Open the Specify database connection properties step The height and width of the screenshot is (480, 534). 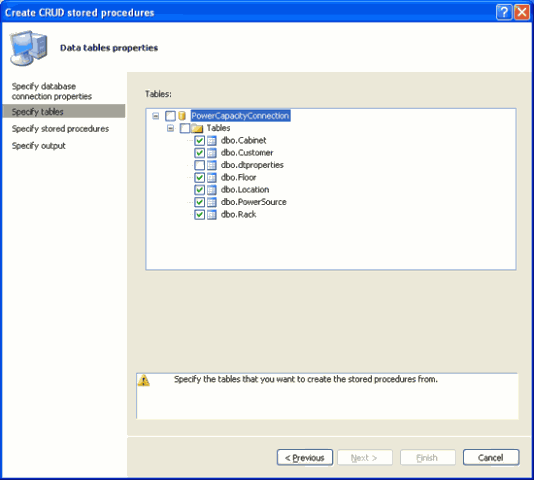(x=52, y=91)
